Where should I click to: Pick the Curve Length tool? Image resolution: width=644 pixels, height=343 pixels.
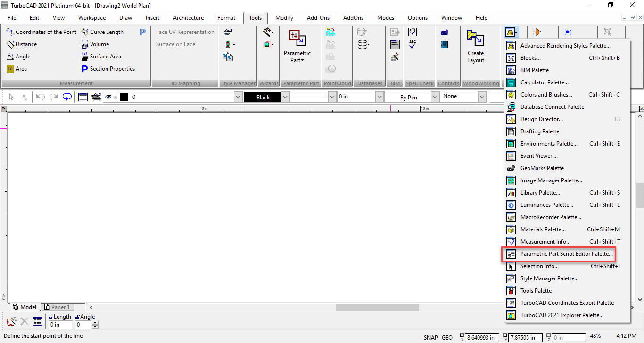point(102,32)
